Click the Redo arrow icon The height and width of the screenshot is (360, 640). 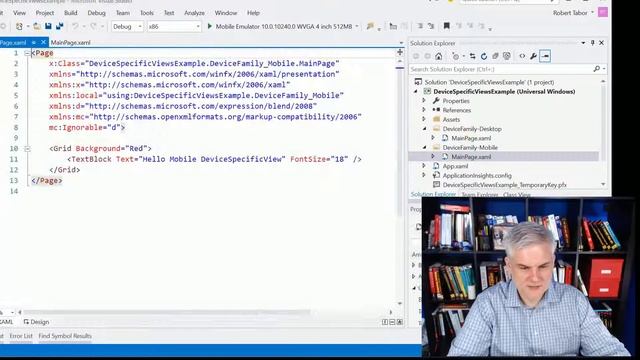point(93,26)
